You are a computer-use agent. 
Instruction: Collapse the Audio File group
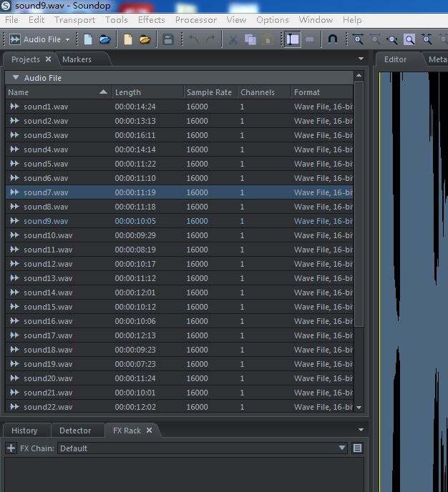[x=15, y=77]
